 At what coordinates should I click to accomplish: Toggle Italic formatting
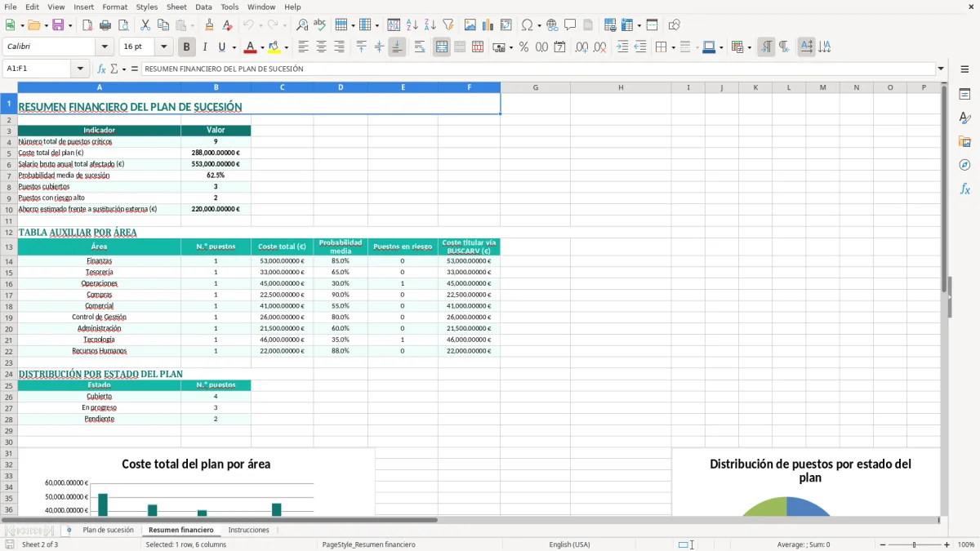click(x=204, y=47)
